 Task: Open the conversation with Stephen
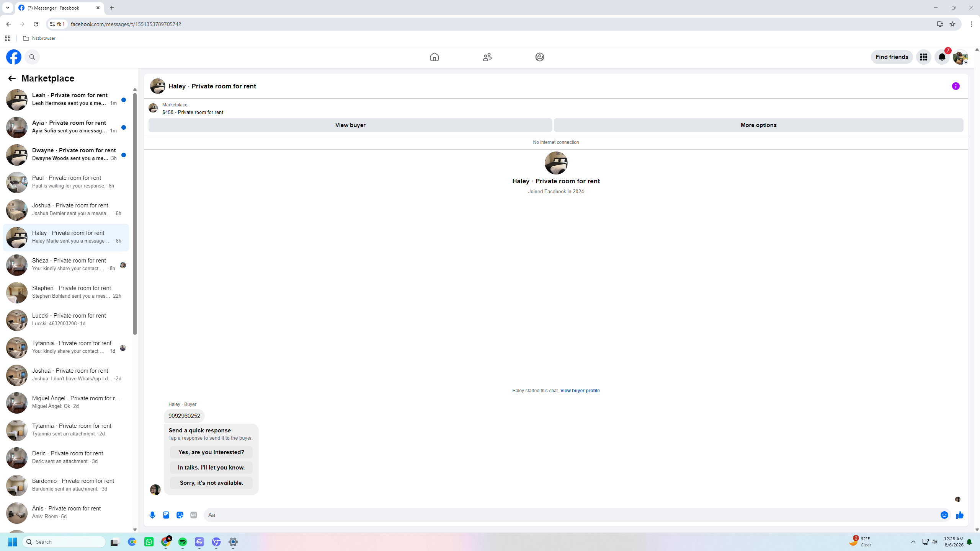66,293
